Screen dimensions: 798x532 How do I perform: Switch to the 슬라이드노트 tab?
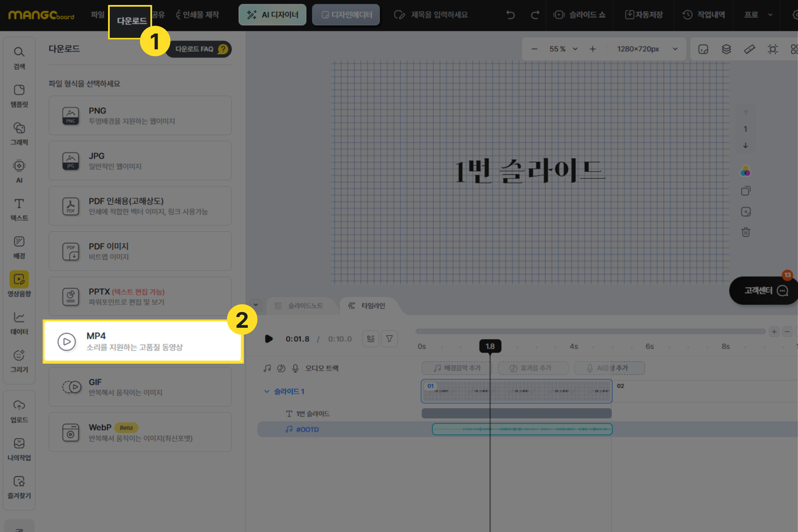(299, 306)
